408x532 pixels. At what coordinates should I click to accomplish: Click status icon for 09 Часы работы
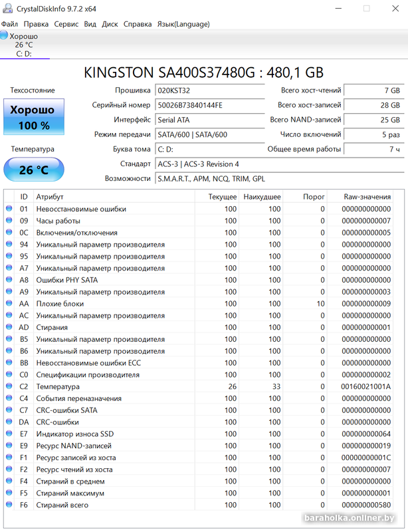[x=9, y=220]
